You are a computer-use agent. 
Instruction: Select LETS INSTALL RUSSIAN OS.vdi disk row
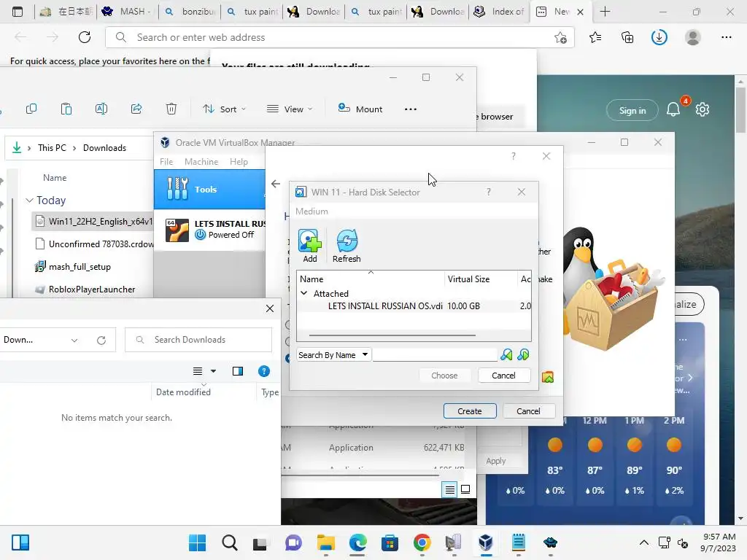click(x=414, y=306)
